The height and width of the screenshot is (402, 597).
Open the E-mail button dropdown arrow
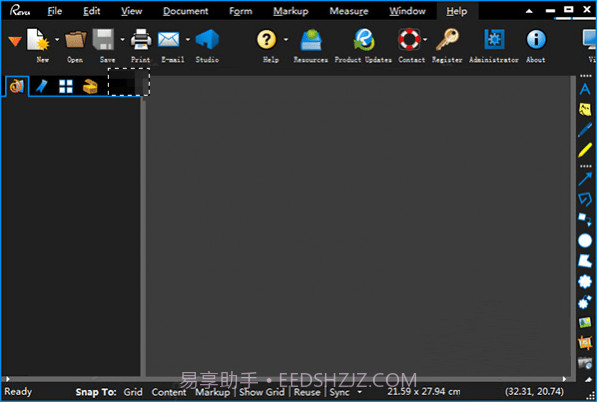pyautogui.click(x=188, y=39)
